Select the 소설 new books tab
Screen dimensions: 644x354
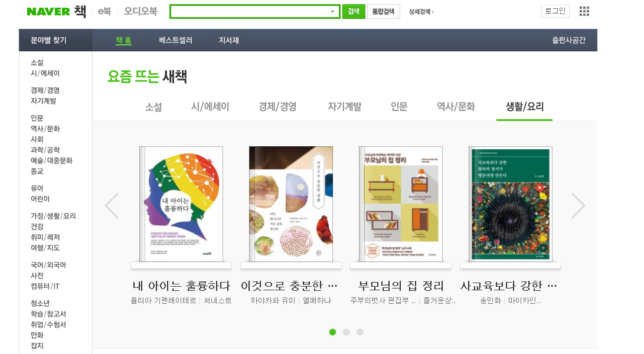tap(153, 107)
